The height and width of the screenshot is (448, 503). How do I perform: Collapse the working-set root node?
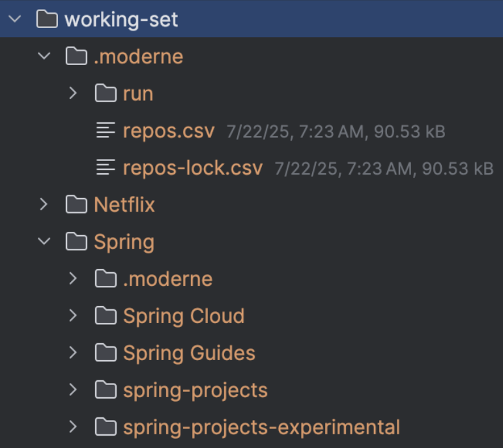15,19
